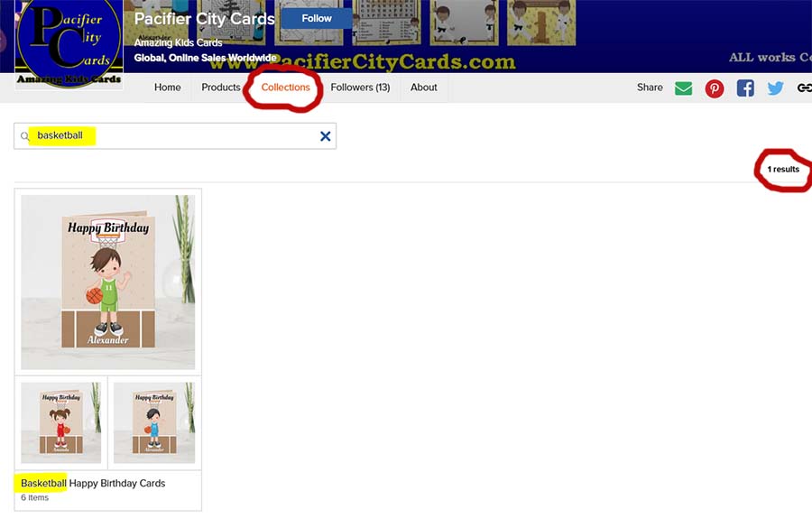Copy store link icon
812x528 pixels.
click(805, 88)
